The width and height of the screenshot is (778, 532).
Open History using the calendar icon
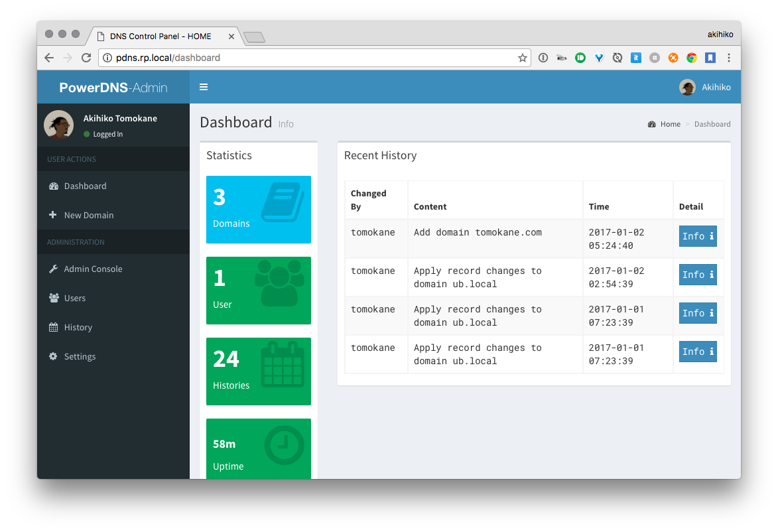pos(53,327)
